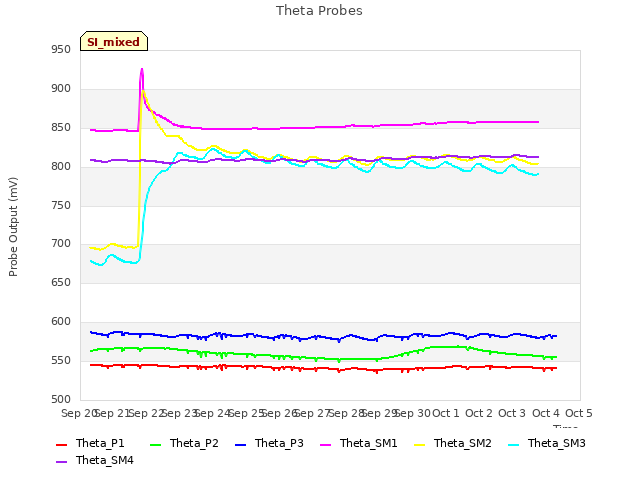Click the red Theta_P1 legend swatch
Screen dimensions: 640x480
tap(61, 444)
